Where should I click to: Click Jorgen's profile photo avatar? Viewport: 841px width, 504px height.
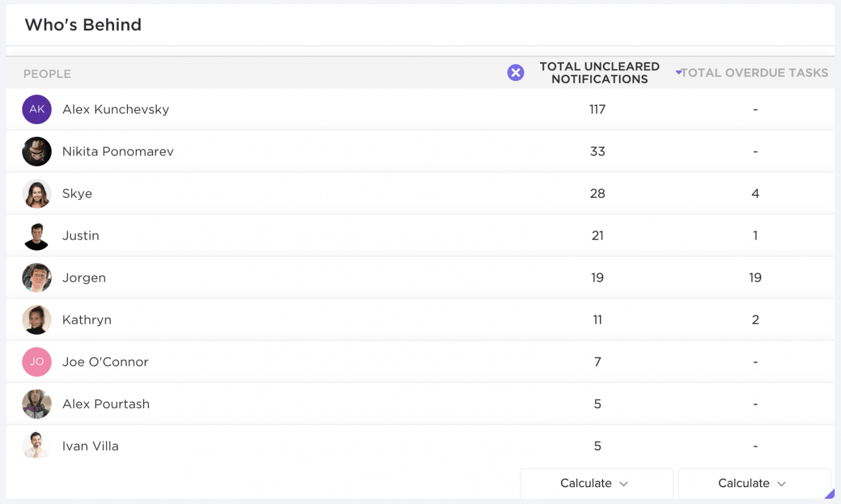(x=37, y=278)
